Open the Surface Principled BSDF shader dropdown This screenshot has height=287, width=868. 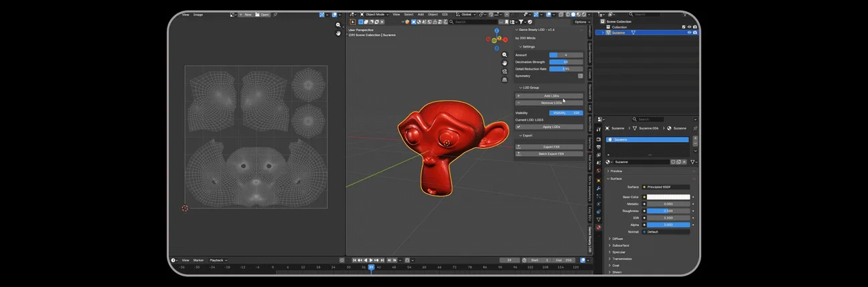tap(666, 186)
